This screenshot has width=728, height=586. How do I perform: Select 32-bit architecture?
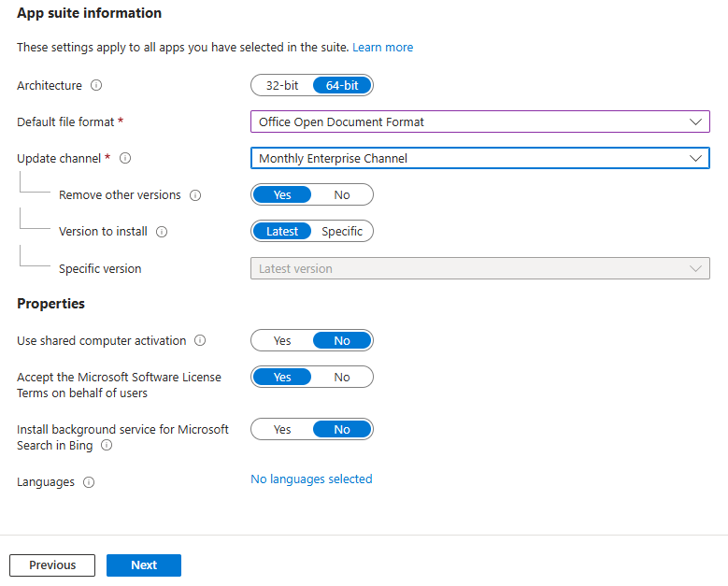pos(282,85)
